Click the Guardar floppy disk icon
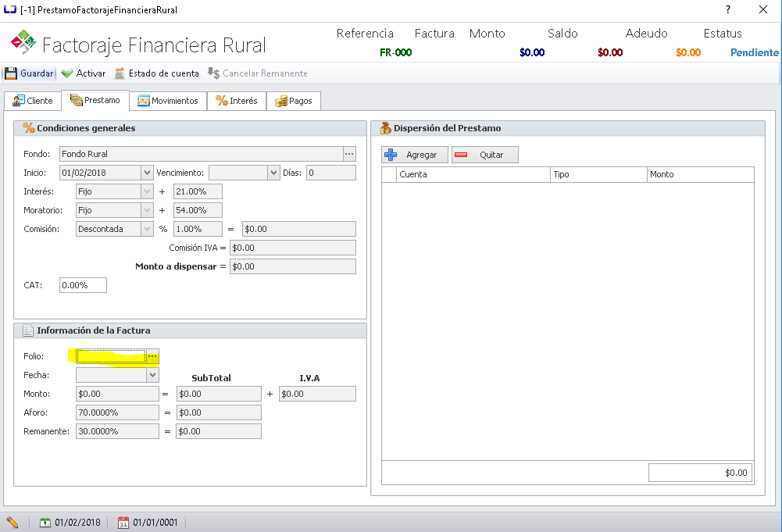Viewport: 782px width, 532px height. (11, 73)
